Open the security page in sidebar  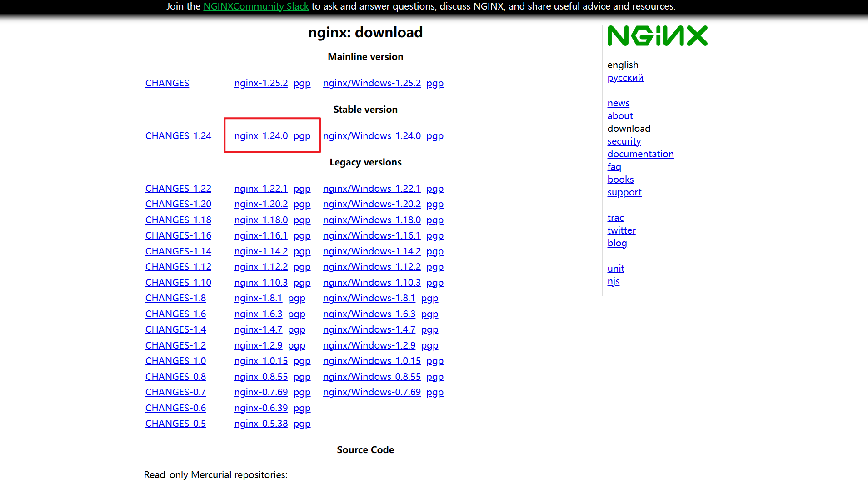(x=624, y=141)
